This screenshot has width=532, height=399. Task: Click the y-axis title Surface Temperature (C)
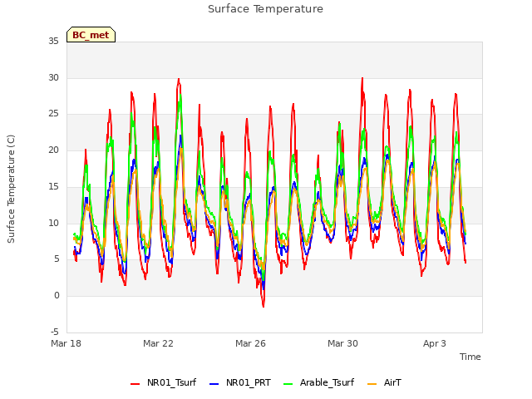11,189
